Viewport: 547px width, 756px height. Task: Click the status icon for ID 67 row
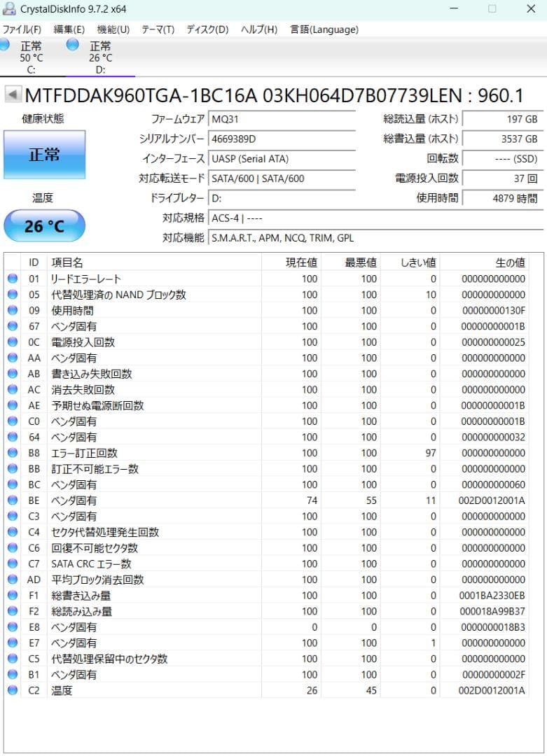(x=13, y=326)
